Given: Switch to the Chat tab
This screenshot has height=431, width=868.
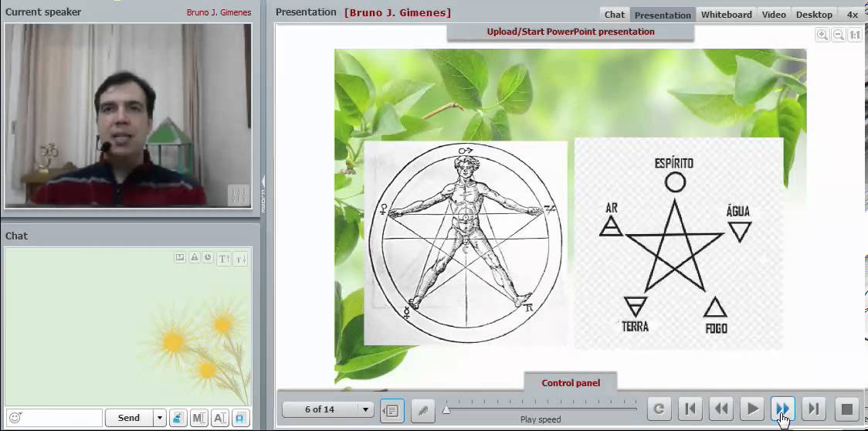Looking at the screenshot, I should click(x=615, y=15).
